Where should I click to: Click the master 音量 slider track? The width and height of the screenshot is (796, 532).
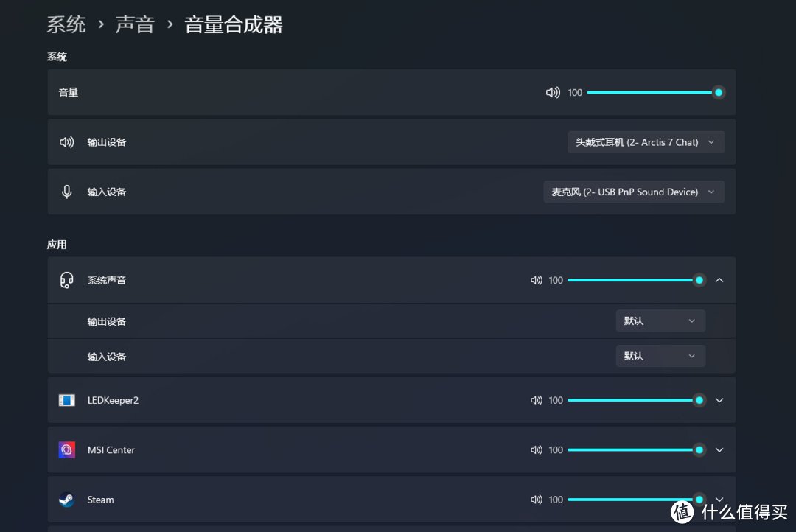click(652, 92)
